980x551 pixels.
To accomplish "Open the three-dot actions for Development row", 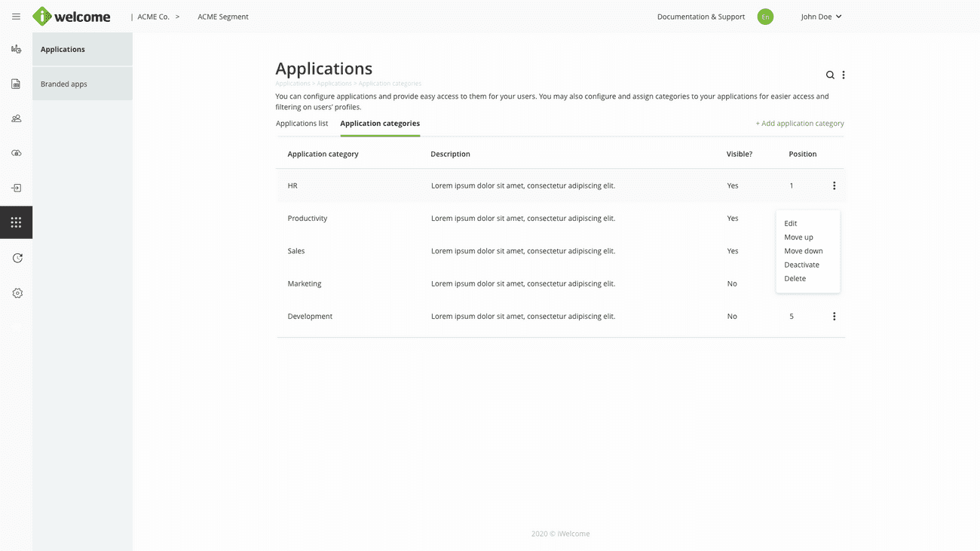I will click(834, 317).
